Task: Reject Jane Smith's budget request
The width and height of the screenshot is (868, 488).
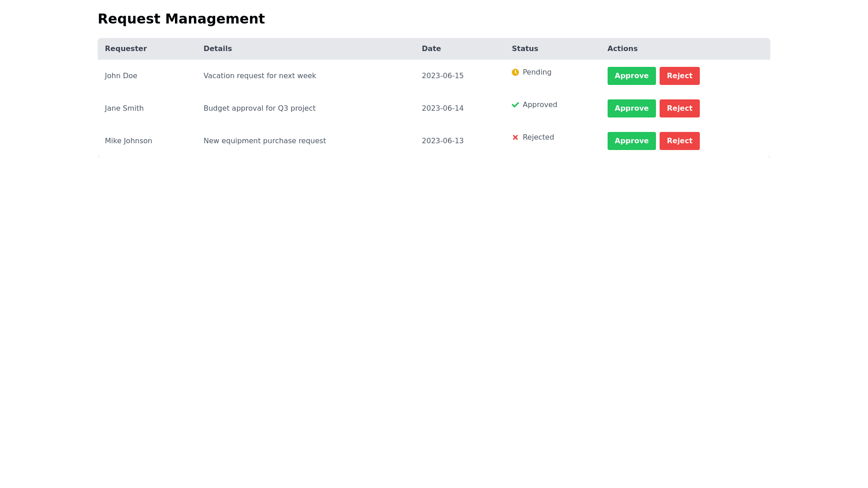Action: 679,108
